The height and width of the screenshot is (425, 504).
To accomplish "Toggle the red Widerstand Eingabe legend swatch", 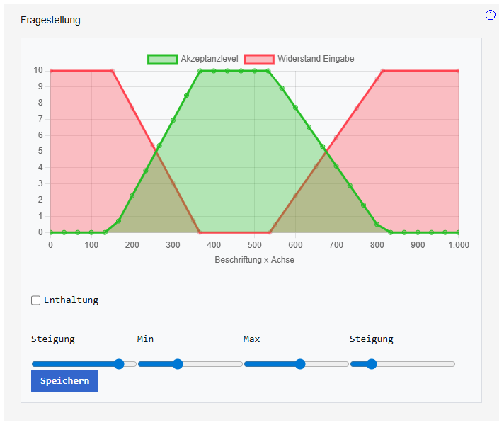I will pyautogui.click(x=259, y=59).
